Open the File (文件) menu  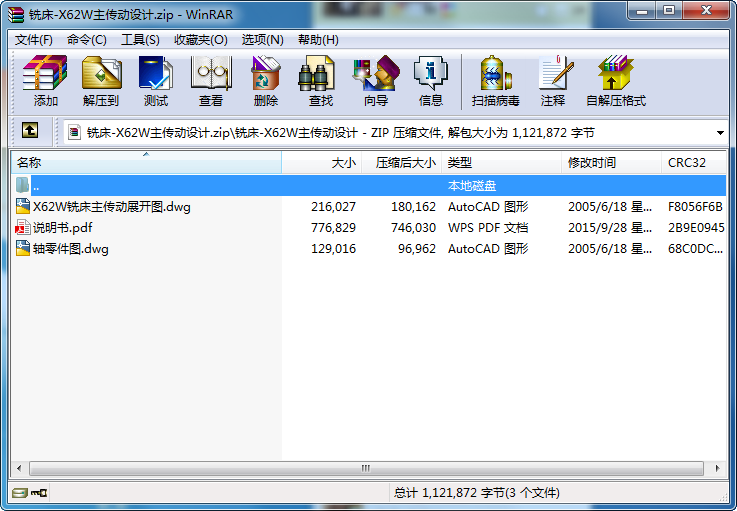coord(33,40)
